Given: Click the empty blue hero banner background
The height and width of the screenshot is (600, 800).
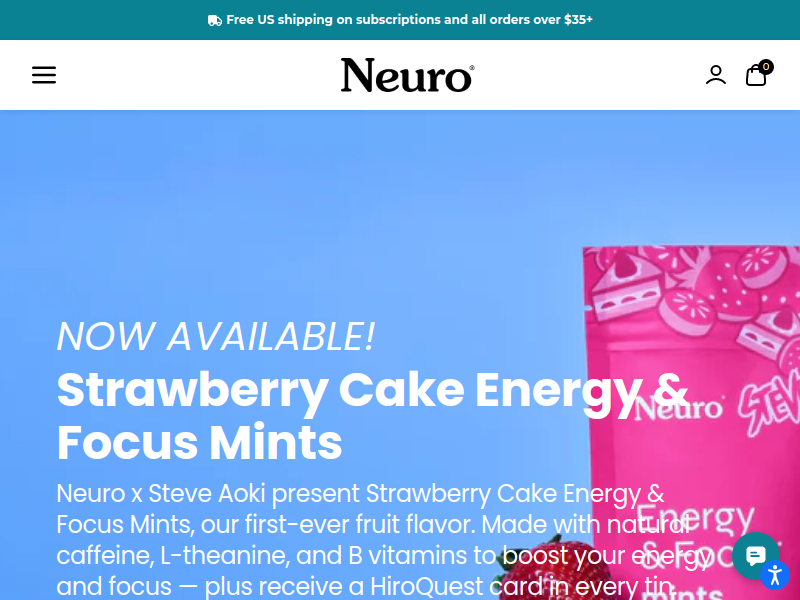Looking at the screenshot, I should coord(306,204).
